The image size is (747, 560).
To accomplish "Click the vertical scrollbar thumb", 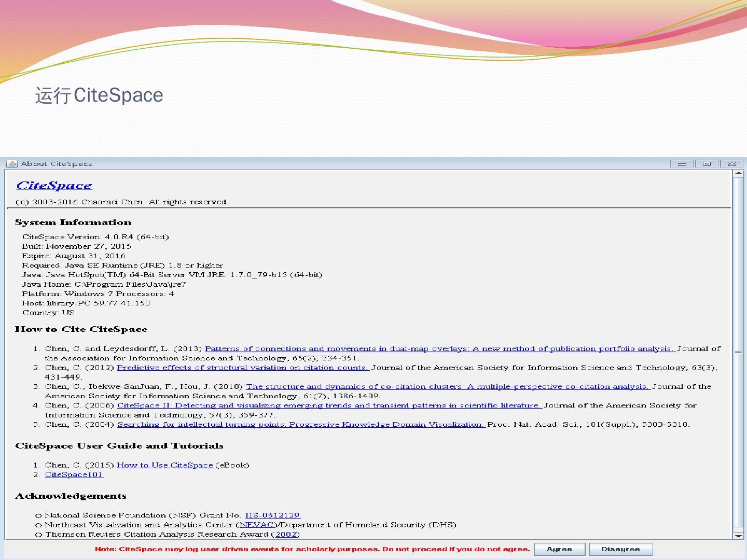I will pos(738,352).
